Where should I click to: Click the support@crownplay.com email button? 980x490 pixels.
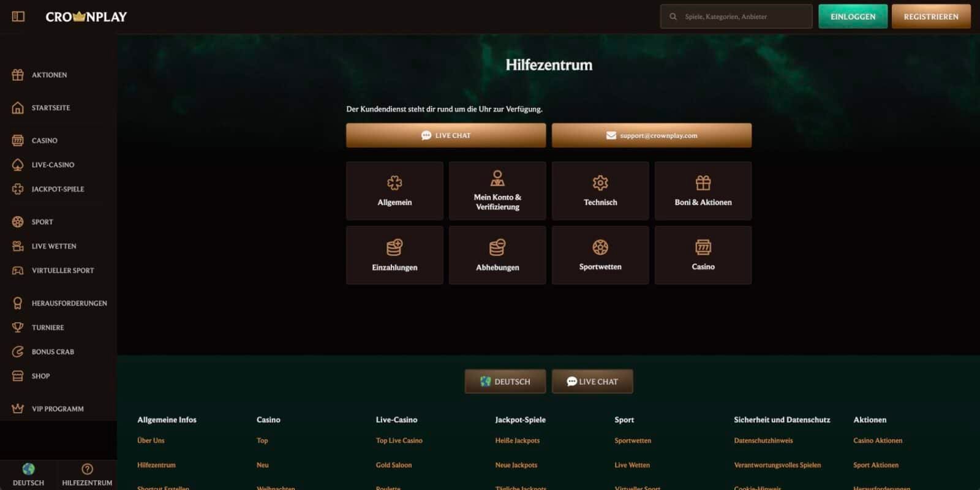pyautogui.click(x=651, y=135)
